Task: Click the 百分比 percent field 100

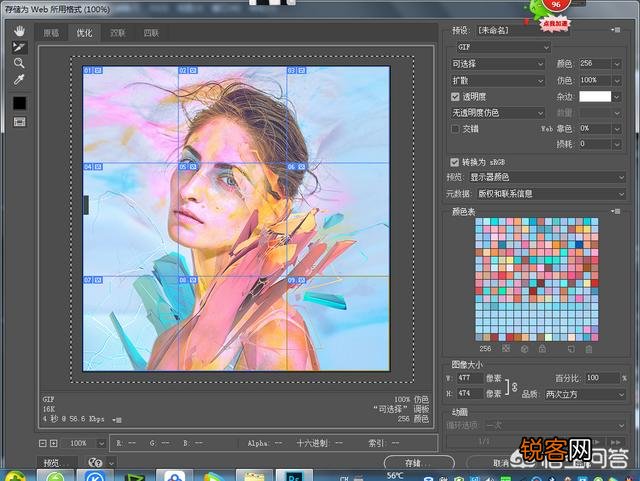Action: (602, 378)
